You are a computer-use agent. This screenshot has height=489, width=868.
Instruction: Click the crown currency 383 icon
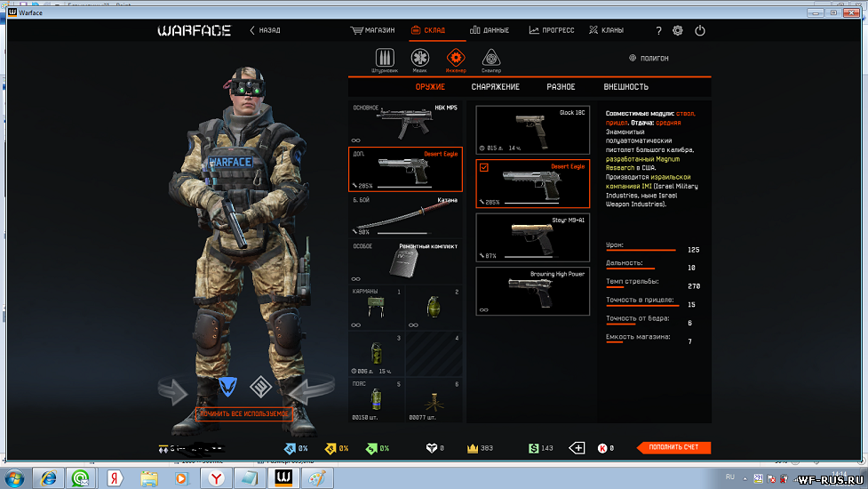pos(472,448)
